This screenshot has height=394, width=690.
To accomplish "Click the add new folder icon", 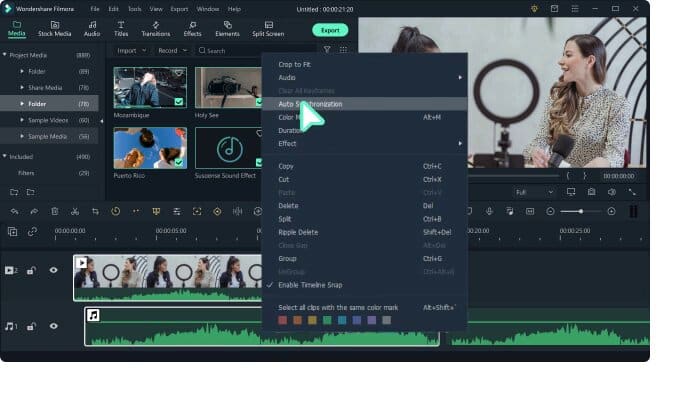I will coord(14,192).
